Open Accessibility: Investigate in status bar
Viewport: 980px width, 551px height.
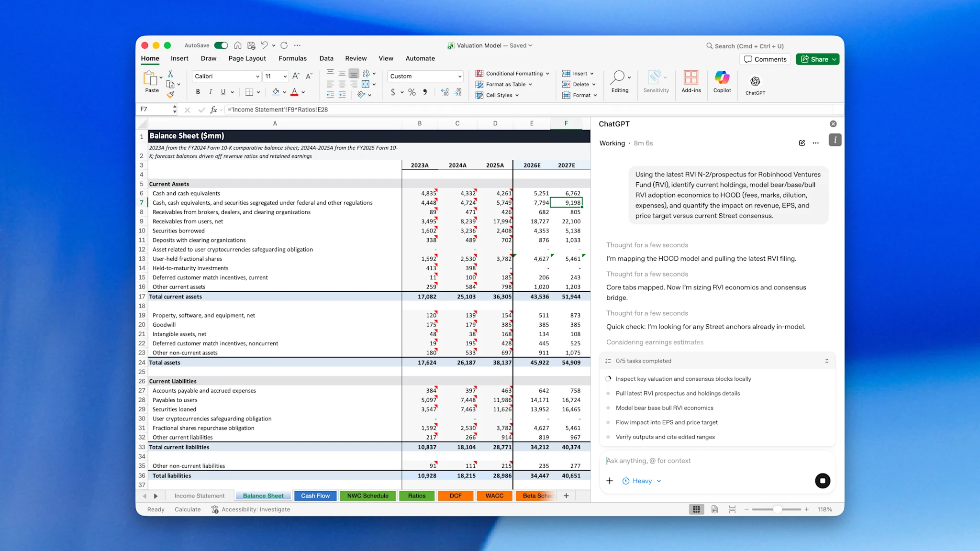click(x=251, y=509)
